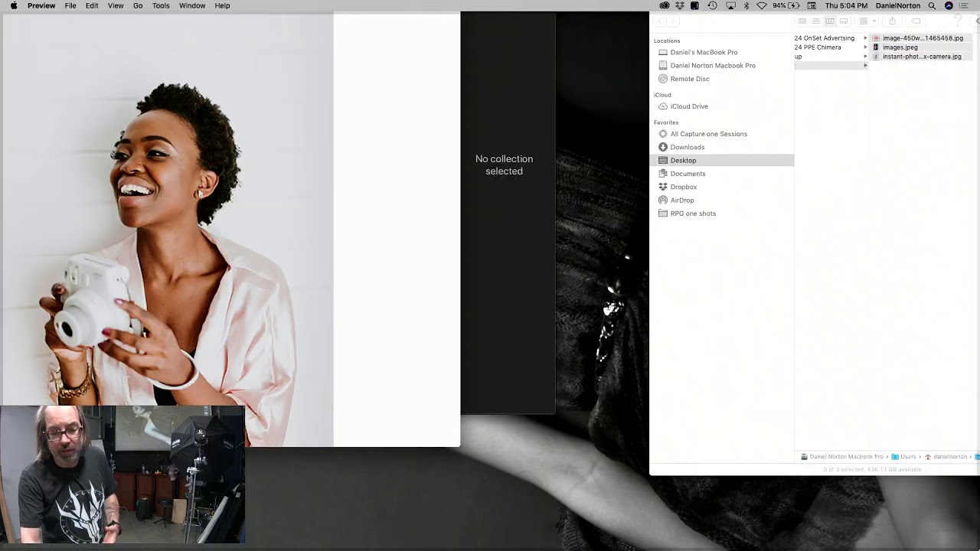Select Desktop in Finder sidebar
The height and width of the screenshot is (551, 980).
[x=723, y=160]
